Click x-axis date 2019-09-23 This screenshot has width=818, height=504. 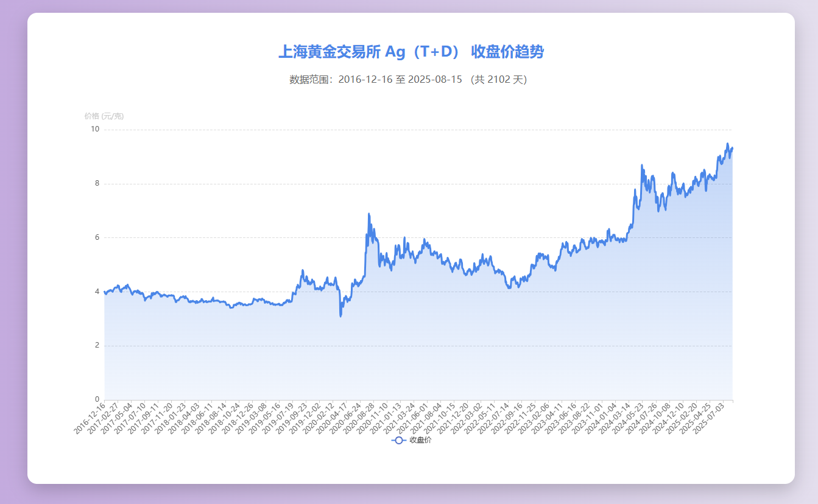291,418
